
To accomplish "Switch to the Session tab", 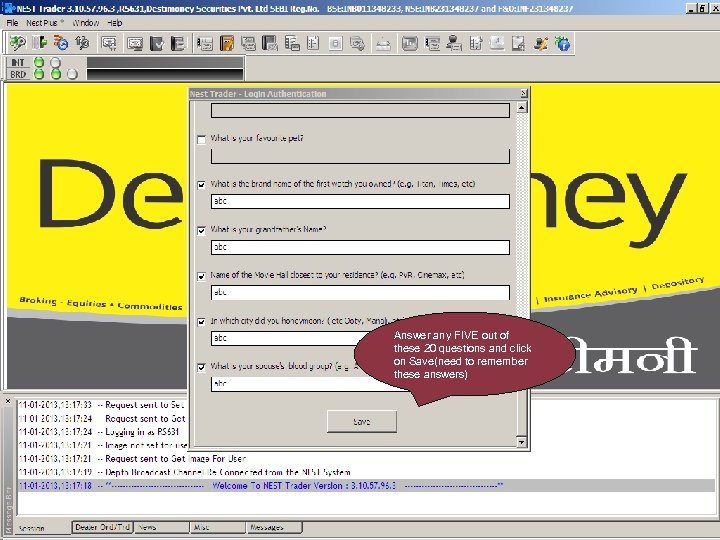I will pos(41,528).
